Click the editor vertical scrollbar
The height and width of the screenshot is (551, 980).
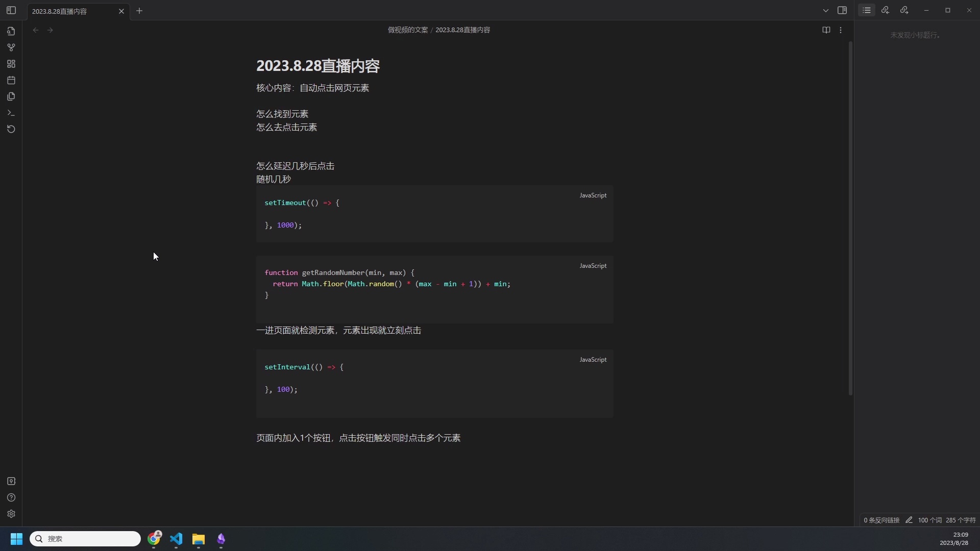[x=850, y=219]
